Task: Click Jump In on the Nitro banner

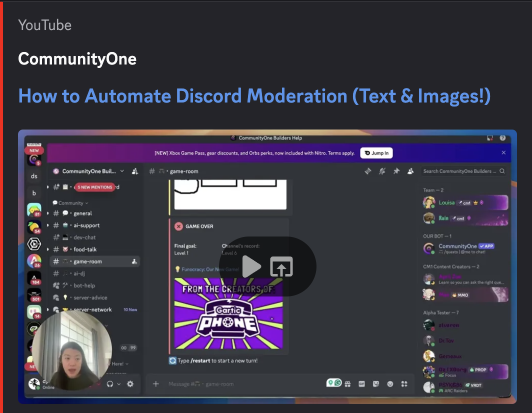Action: (376, 153)
